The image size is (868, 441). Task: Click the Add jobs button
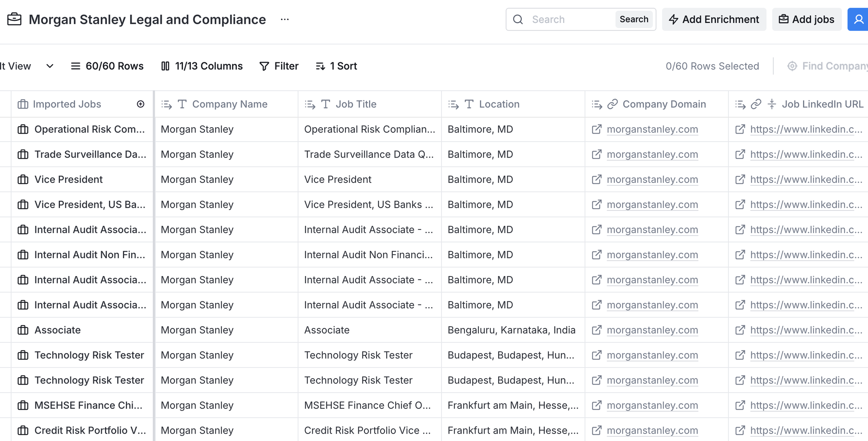point(807,19)
